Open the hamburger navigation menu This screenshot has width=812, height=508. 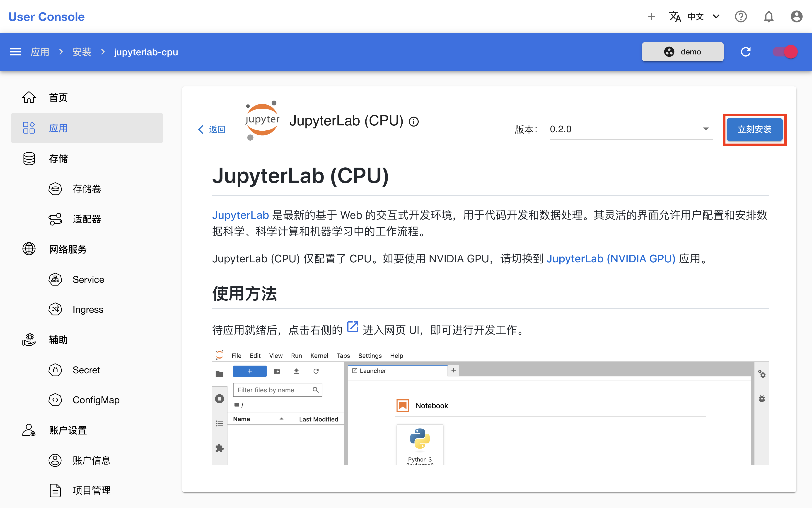(15, 52)
